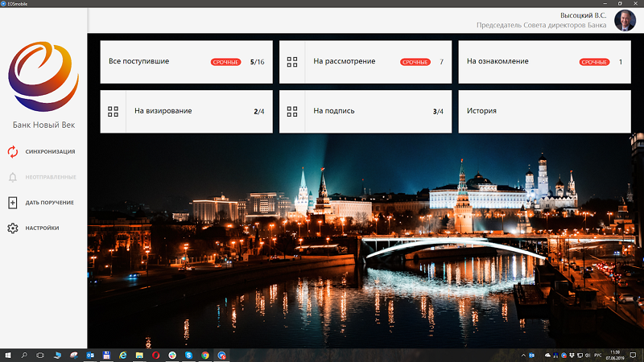Select the Дать поручение menu label
Viewport: 644px width, 362px height.
[x=50, y=203]
